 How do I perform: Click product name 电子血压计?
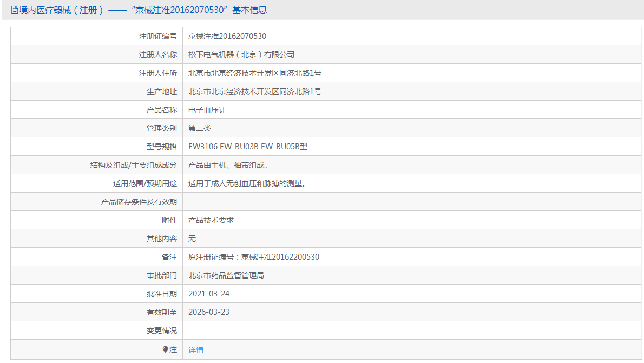pyautogui.click(x=207, y=110)
